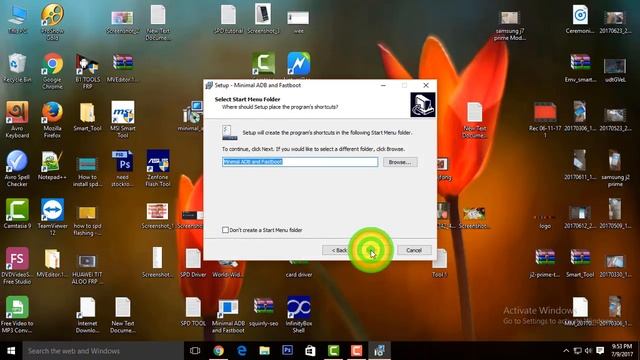Select the InfinityBox Shell desktop icon
This screenshot has width=640, height=360.
tap(298, 315)
